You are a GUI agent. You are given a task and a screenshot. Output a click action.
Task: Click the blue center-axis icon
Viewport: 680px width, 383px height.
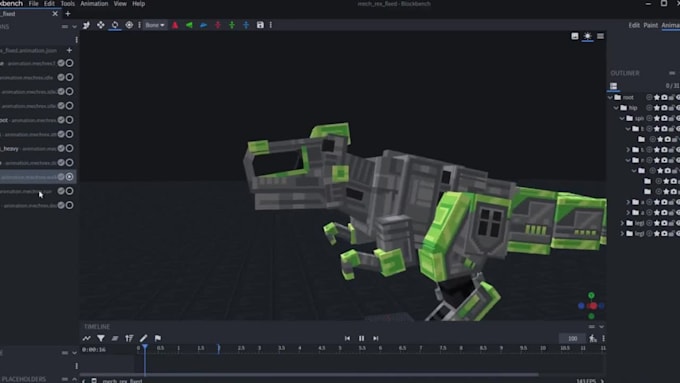[x=246, y=25]
